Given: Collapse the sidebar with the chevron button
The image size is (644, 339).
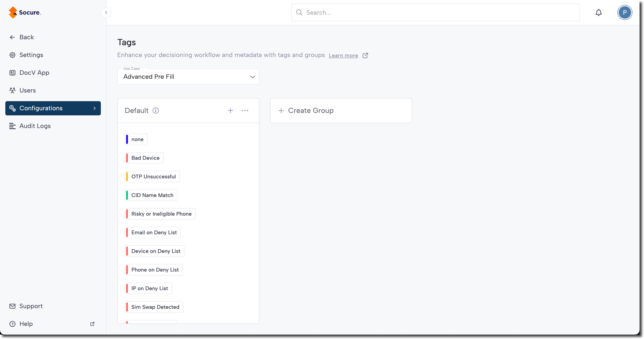Looking at the screenshot, I should pyautogui.click(x=106, y=12).
